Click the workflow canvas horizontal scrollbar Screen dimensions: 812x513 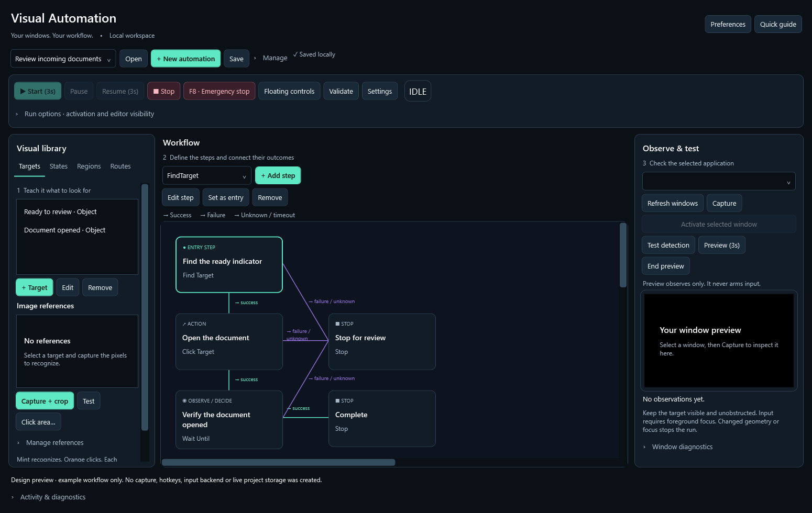click(x=279, y=462)
